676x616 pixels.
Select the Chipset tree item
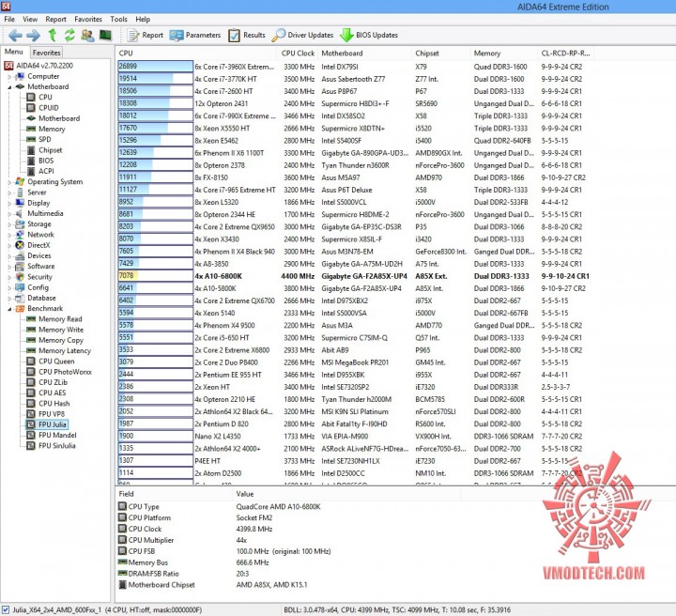[x=44, y=150]
